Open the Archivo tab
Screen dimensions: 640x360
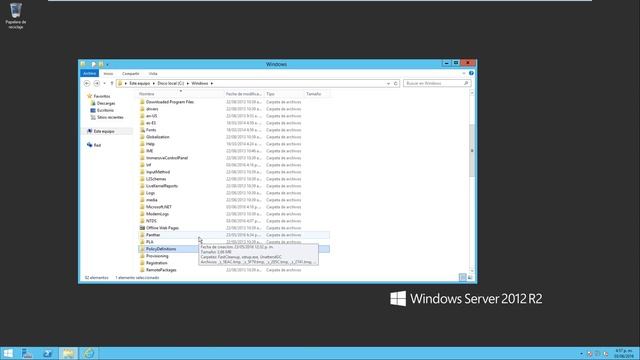coord(89,73)
